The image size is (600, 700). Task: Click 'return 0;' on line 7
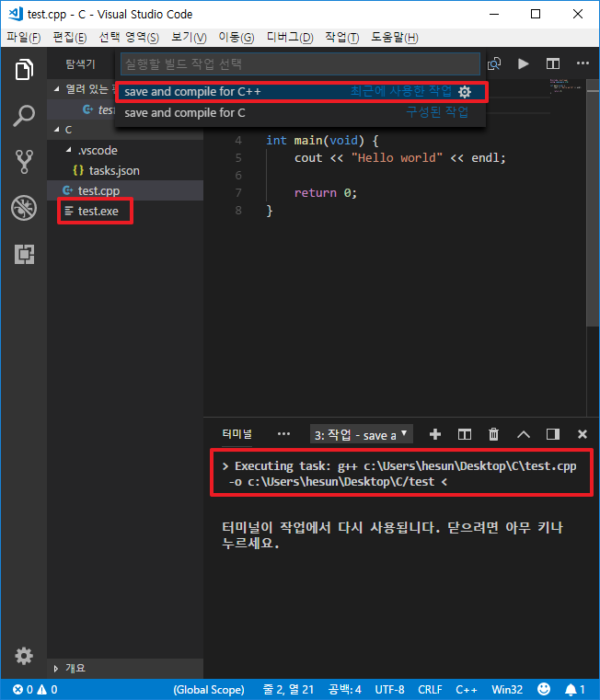[325, 193]
